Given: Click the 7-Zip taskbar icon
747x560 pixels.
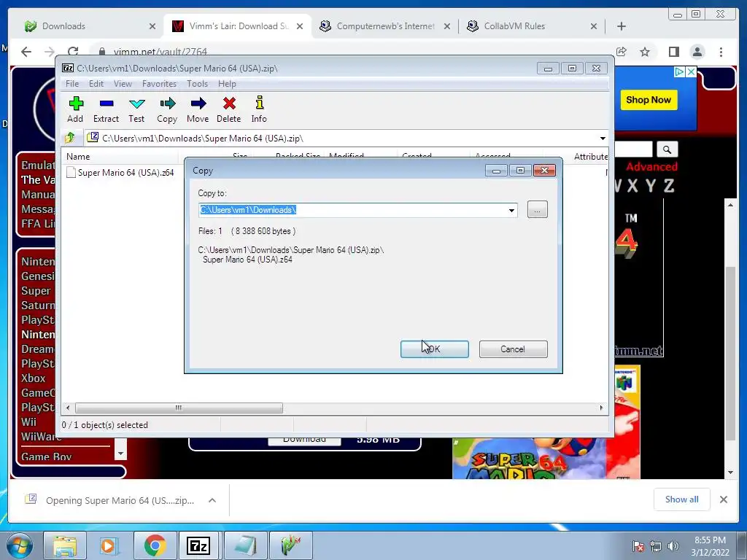Looking at the screenshot, I should [199, 545].
